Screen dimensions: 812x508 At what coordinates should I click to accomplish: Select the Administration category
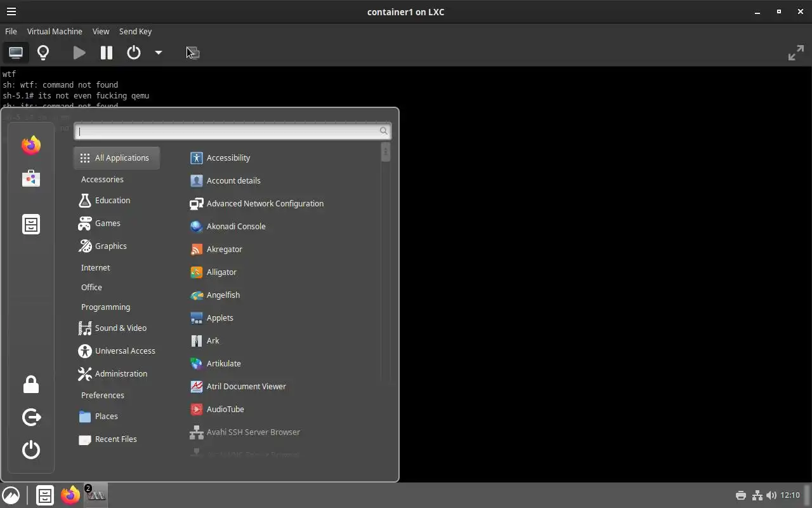[x=114, y=373]
